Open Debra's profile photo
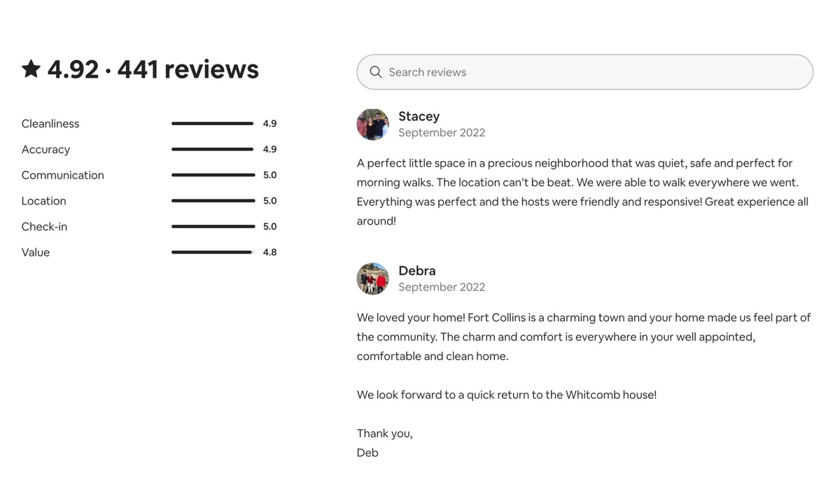The height and width of the screenshot is (504, 840). point(372,279)
